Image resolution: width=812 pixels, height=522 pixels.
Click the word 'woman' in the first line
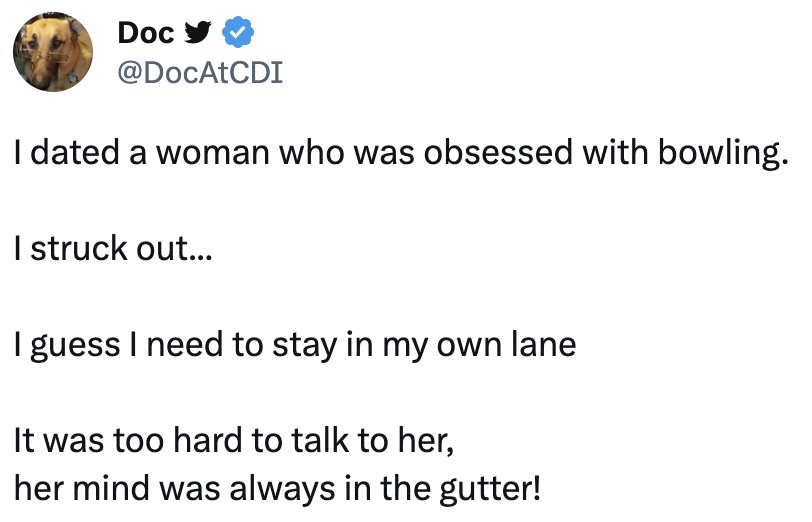(x=213, y=154)
